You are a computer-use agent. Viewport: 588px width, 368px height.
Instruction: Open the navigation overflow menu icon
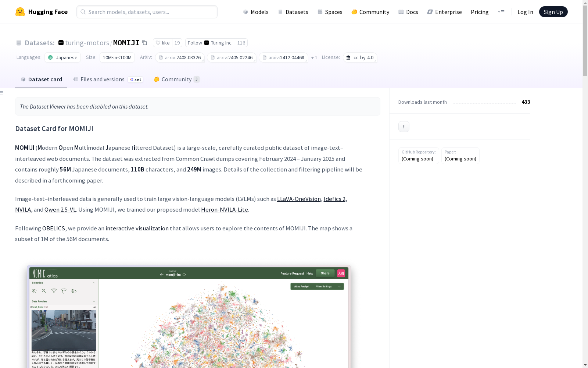tap(501, 12)
